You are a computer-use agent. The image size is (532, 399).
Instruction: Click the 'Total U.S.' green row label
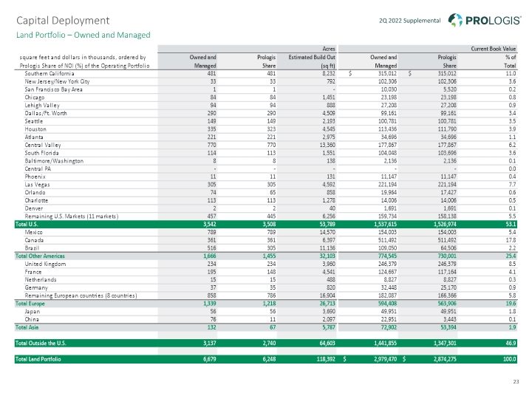coord(27,225)
